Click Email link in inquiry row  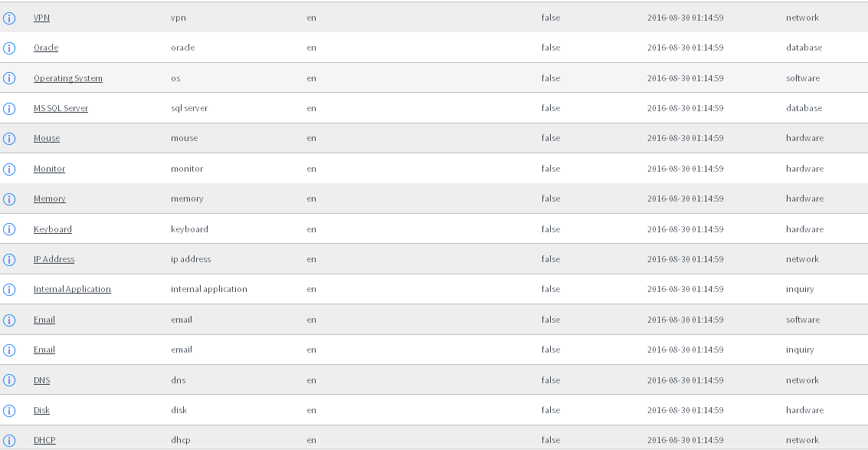point(44,350)
